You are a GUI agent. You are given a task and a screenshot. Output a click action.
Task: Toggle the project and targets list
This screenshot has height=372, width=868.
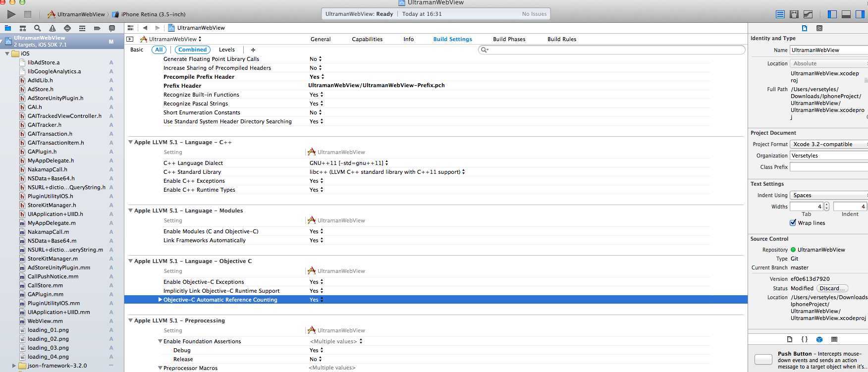(130, 39)
